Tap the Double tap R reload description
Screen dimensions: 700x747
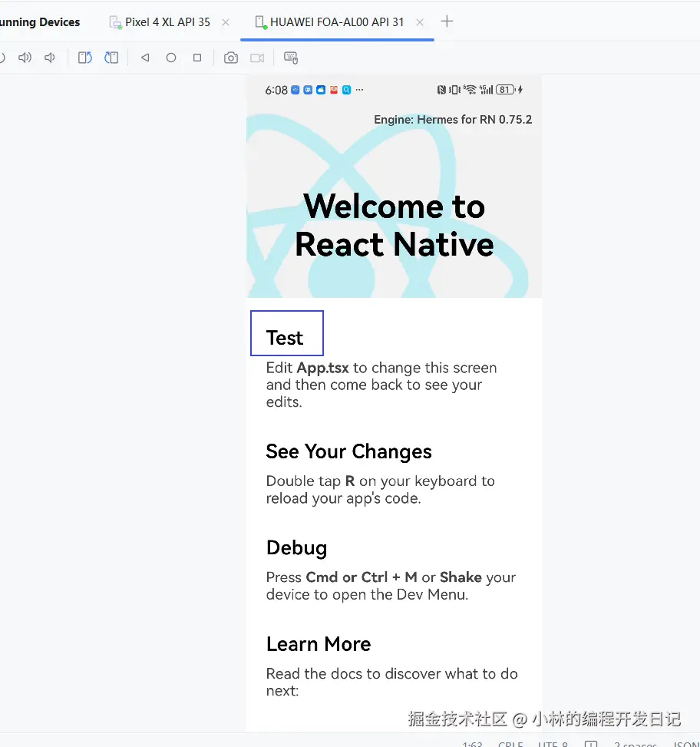click(x=381, y=490)
